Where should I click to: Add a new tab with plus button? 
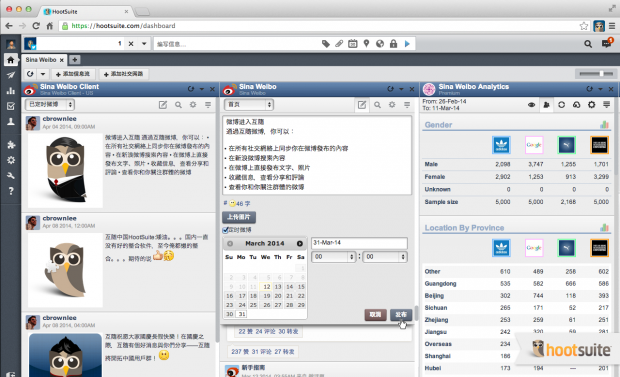(x=74, y=60)
